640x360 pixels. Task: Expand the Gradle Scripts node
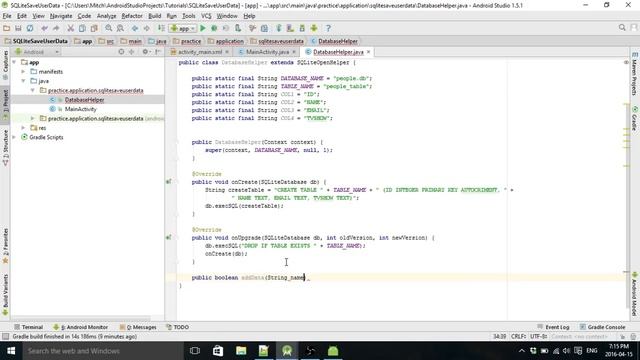tap(14, 137)
